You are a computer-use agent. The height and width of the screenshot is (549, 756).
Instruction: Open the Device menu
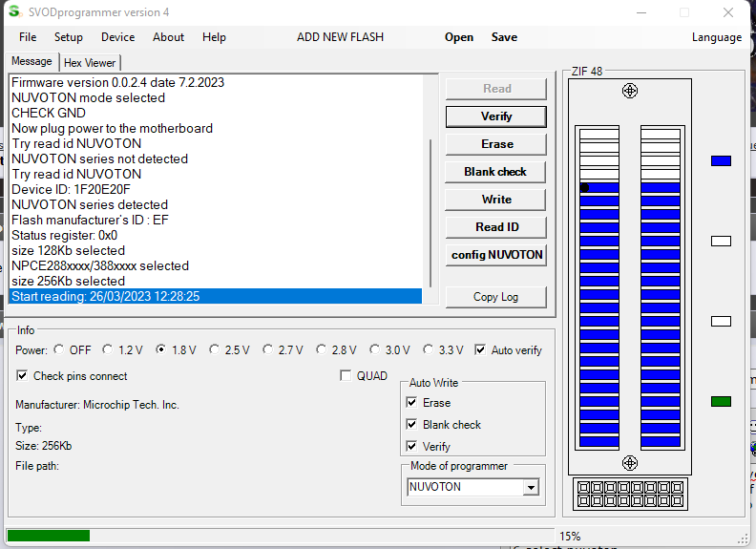click(x=117, y=37)
